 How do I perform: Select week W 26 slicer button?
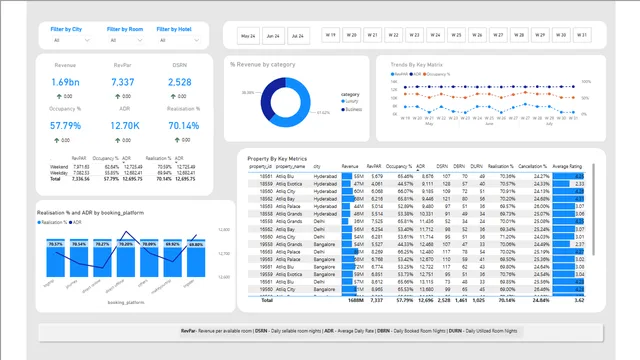477,35
